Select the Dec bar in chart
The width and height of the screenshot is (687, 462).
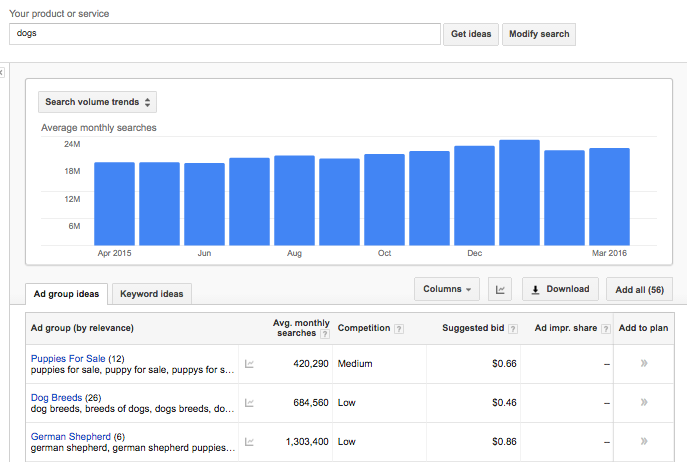click(475, 195)
